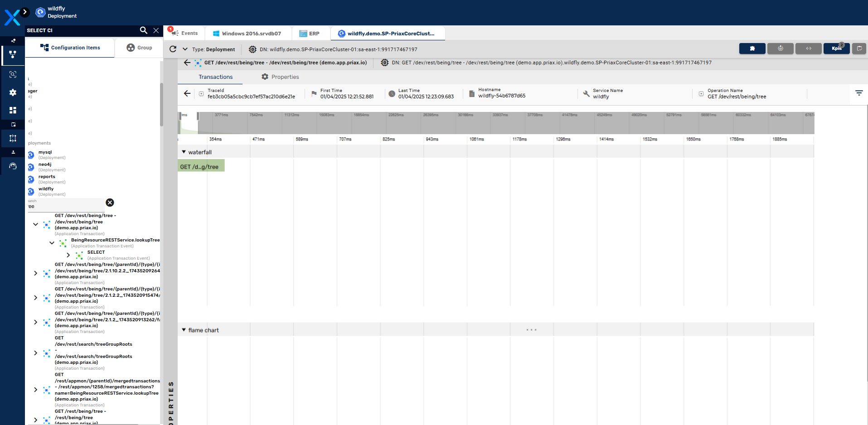Open the settings gear in left sidebar
868x425 pixels.
coord(13,92)
